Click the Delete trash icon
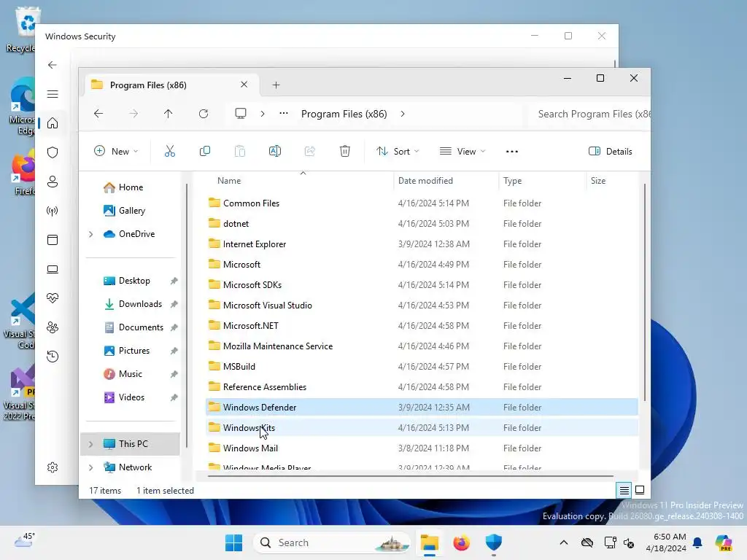This screenshot has width=747, height=560. 345,152
